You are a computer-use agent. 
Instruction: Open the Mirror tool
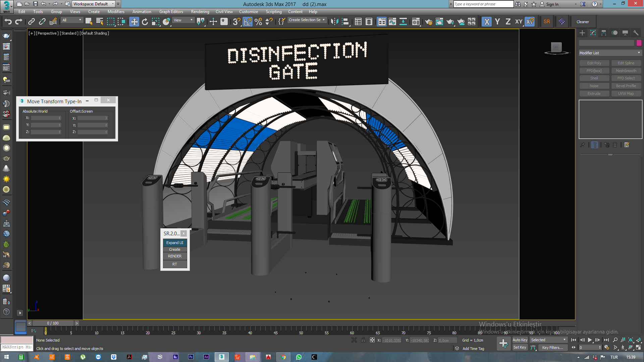click(334, 22)
